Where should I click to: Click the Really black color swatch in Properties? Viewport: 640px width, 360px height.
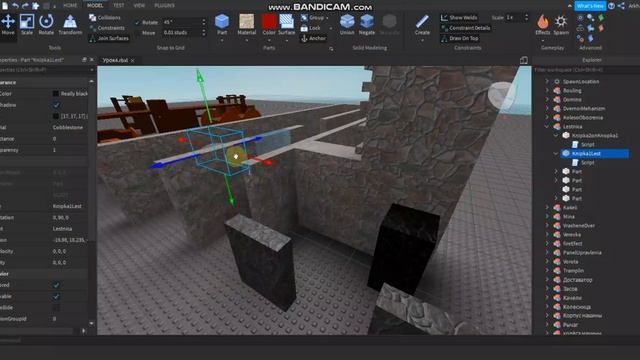56,94
